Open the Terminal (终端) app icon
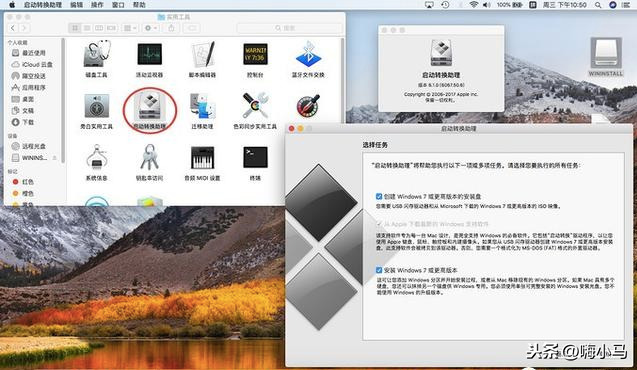The height and width of the screenshot is (370, 637). (255, 157)
